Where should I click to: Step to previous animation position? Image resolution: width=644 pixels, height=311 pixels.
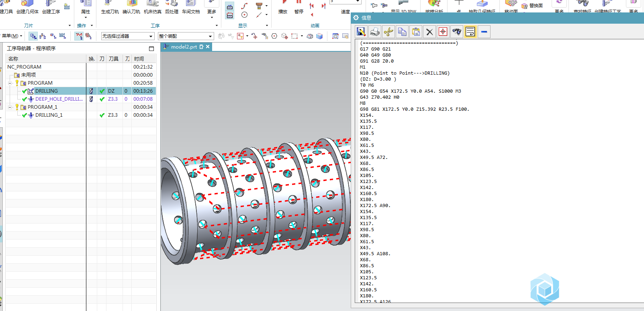click(312, 6)
